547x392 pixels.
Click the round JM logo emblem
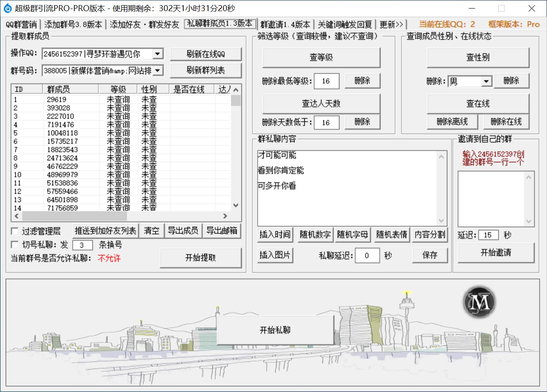(x=479, y=302)
